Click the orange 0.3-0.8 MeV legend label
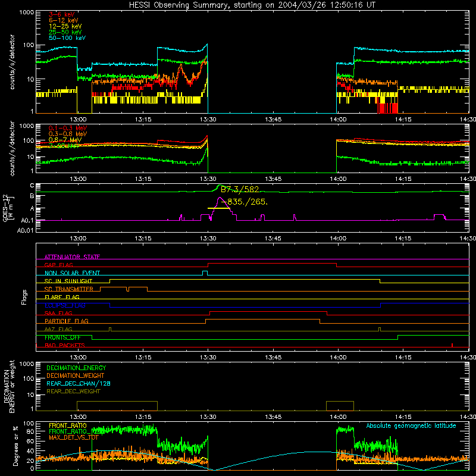Screen dimensions: 476x476 [68, 134]
